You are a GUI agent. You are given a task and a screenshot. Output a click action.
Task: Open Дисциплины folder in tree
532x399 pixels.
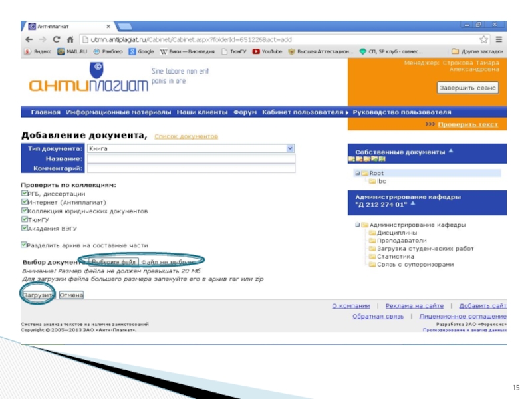(393, 233)
